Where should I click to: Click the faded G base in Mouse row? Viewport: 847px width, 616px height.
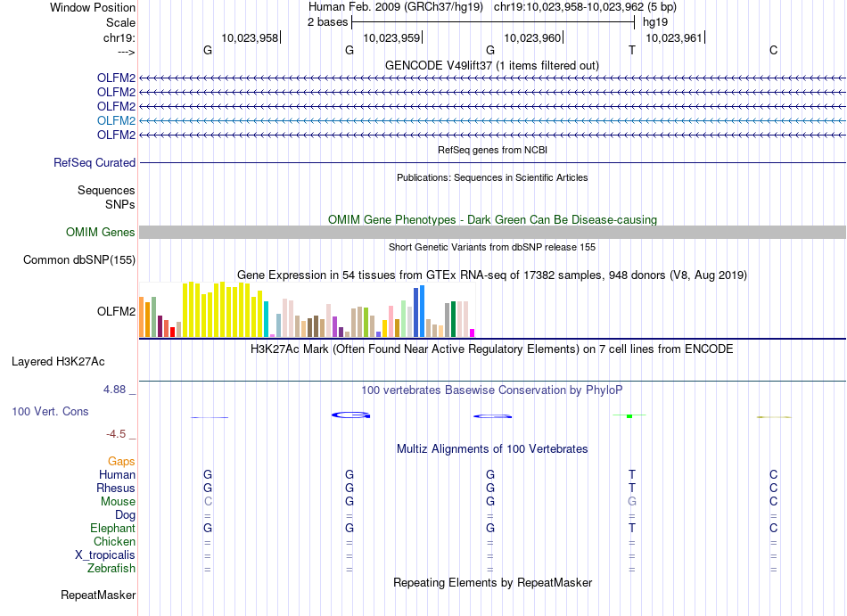(632, 502)
